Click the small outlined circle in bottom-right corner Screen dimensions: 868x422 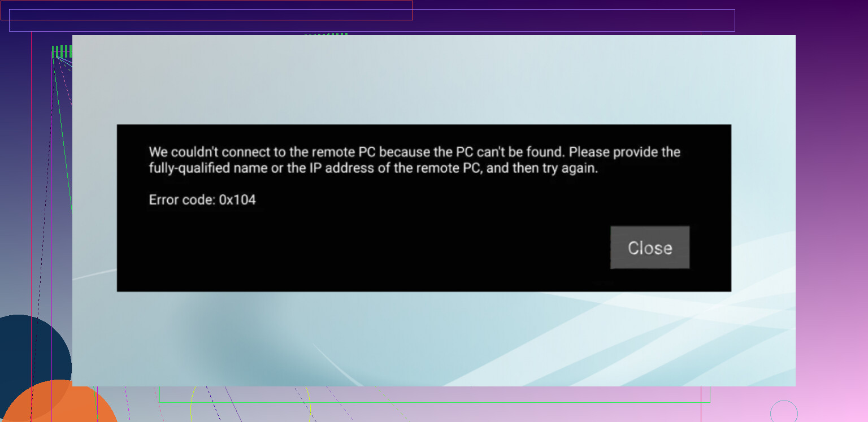[x=784, y=411]
